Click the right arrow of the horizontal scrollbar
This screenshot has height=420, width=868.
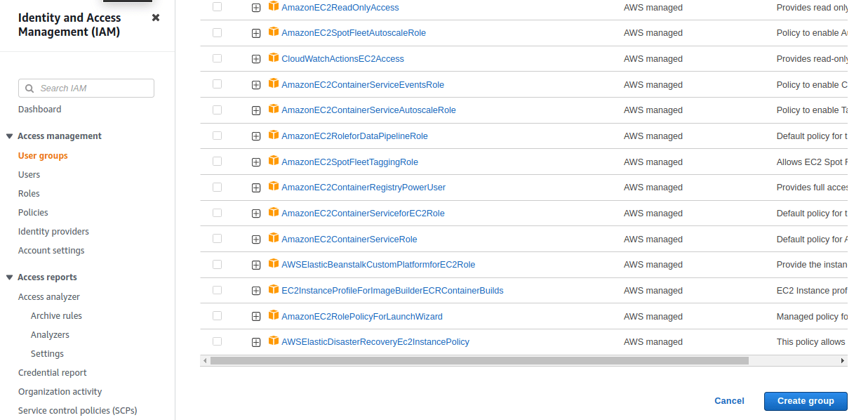pos(843,360)
